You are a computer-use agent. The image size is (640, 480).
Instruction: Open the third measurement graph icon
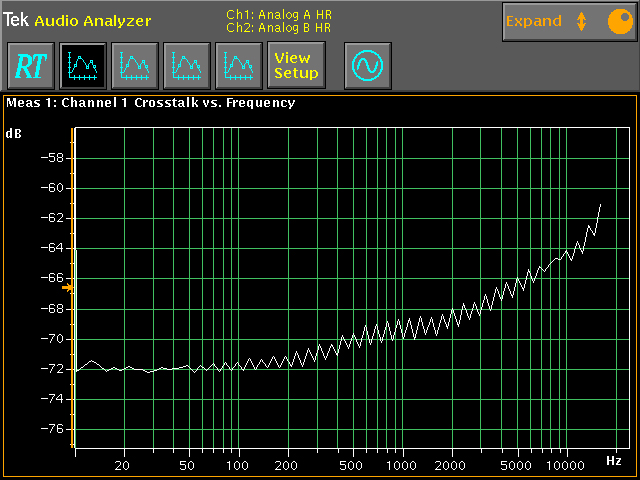coord(186,66)
